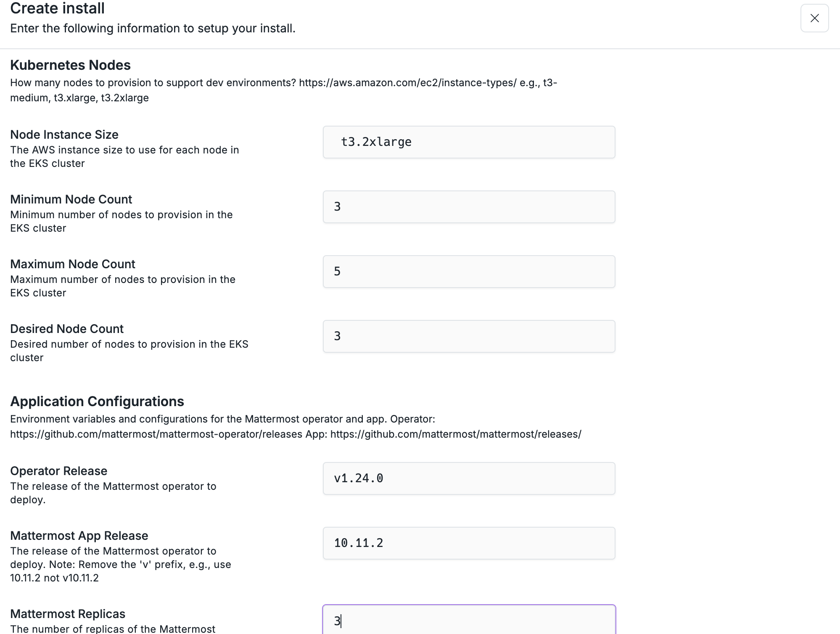Click the Mattermost Replicas label
Viewport: 840px width, 634px height.
68,614
